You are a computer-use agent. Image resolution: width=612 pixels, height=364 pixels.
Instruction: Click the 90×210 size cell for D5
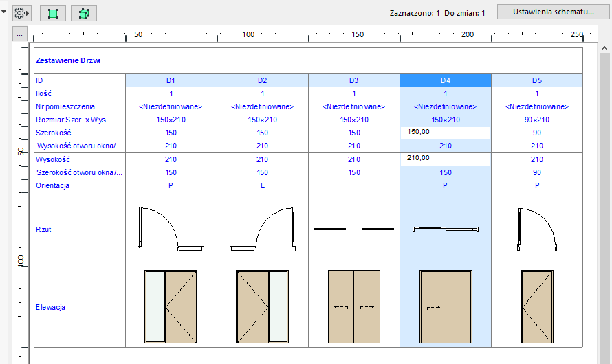pos(537,120)
